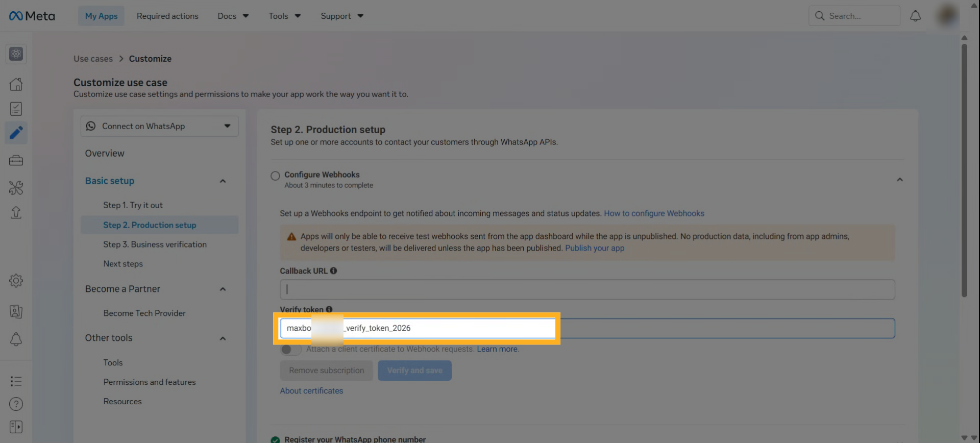
Task: Click Publish your app link
Action: (x=595, y=248)
